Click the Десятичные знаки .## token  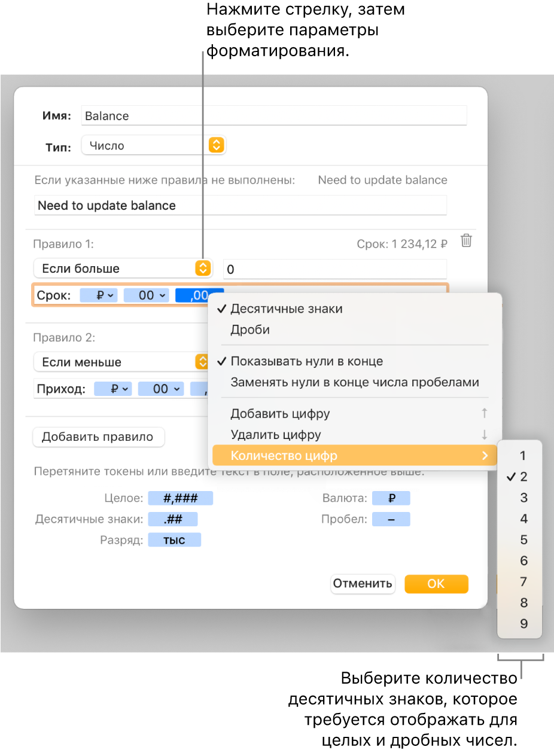tap(172, 519)
